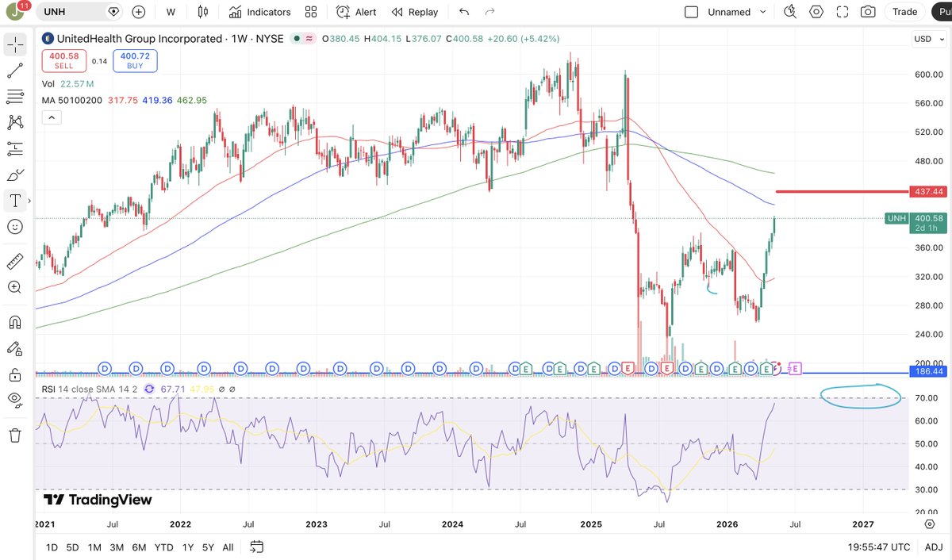Expand the Text tool flyout arrow

tap(29, 201)
